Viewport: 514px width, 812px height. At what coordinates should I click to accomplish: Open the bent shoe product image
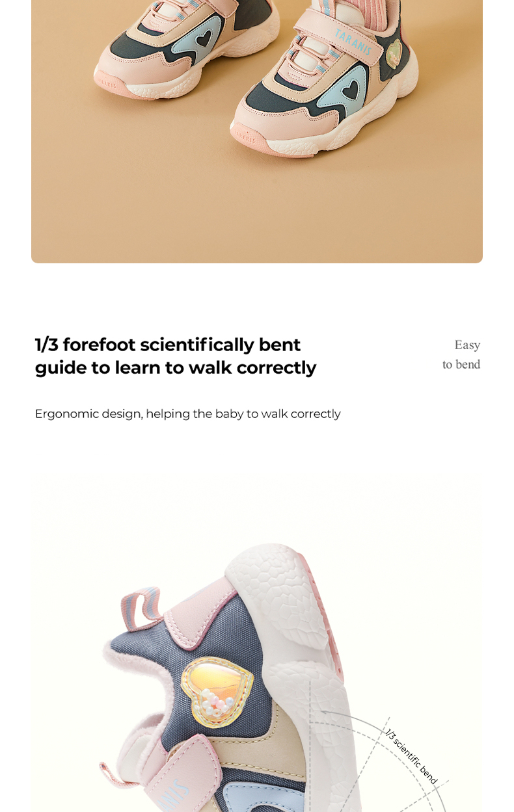coord(257,647)
